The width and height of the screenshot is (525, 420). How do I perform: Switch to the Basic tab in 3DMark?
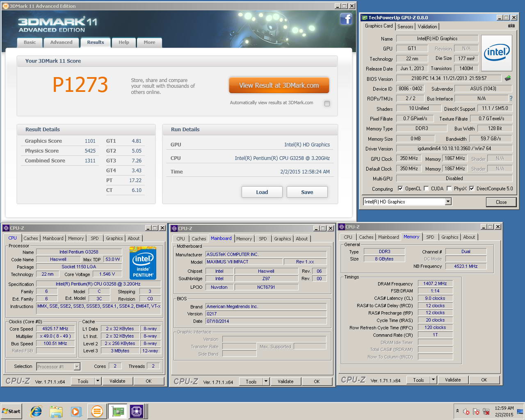point(30,42)
